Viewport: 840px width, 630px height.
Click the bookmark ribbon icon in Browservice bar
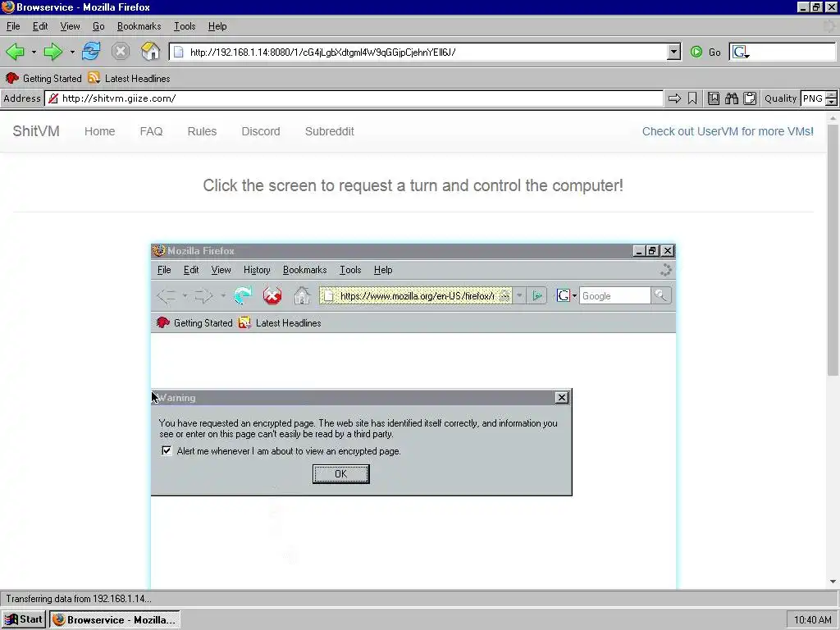(x=692, y=98)
